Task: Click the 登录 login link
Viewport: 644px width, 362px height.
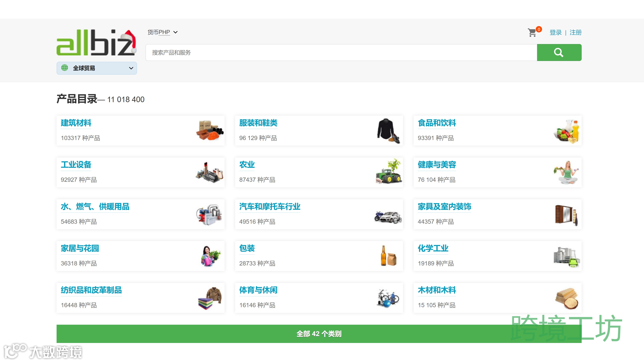Action: [555, 33]
